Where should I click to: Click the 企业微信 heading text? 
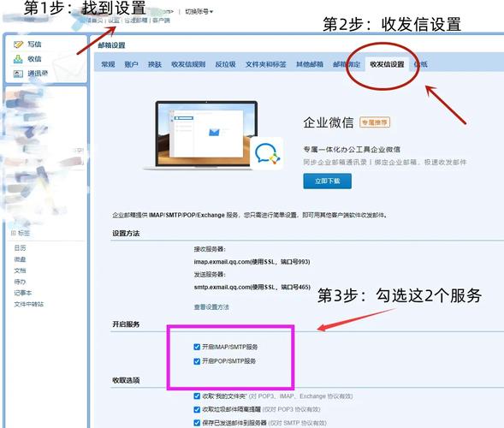(329, 122)
